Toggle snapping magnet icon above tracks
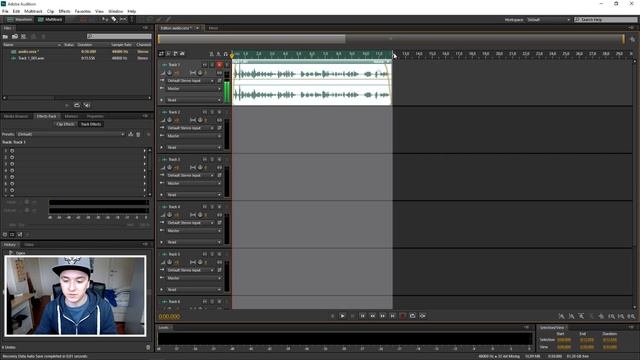Viewport: 640px width, 360px height. coord(225,54)
